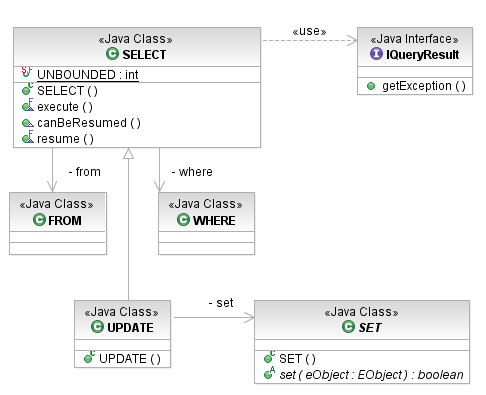Viewport: 486px width, 395px height.
Task: Click the abstract method icon beside set(eObject)
Action: [269, 373]
